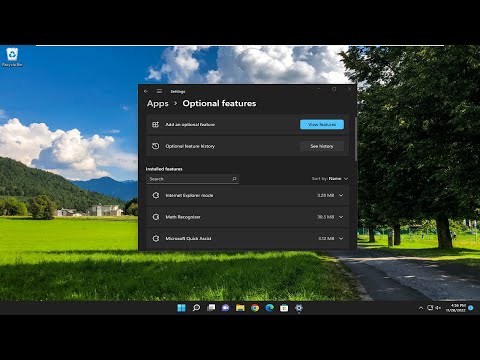Show hidden system tray icons

click(421, 308)
